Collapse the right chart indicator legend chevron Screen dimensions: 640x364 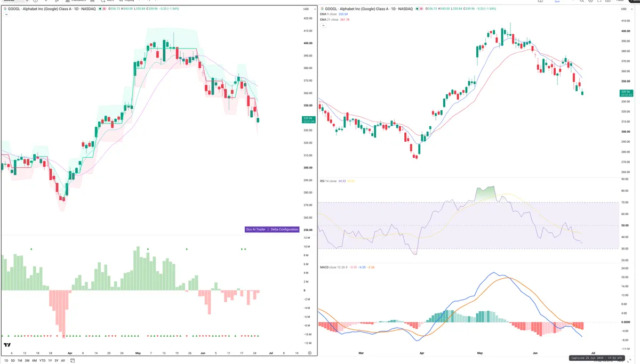(323, 25)
